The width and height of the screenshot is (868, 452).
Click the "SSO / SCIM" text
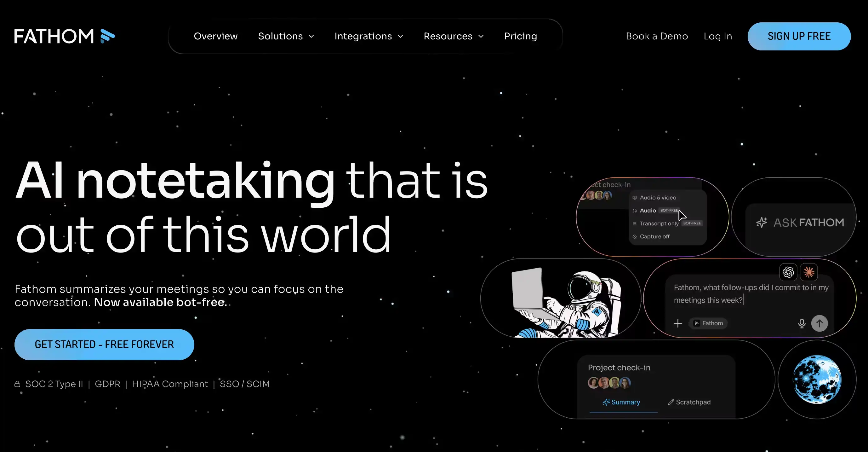tap(245, 384)
